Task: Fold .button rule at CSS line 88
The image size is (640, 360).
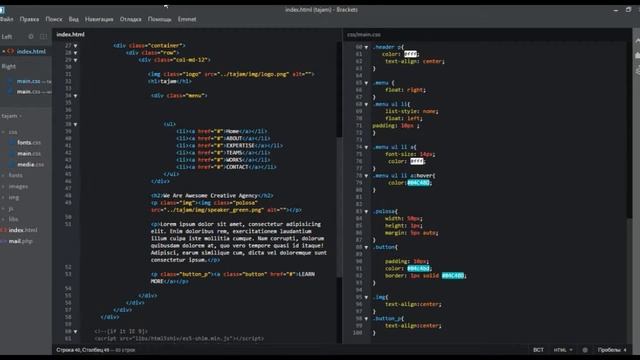Action: click(x=366, y=247)
